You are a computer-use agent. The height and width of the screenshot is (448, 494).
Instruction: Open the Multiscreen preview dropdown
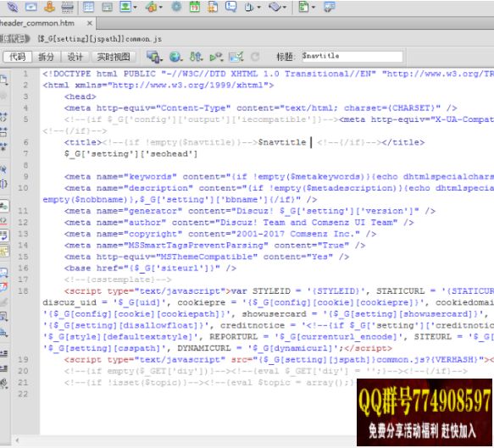point(154,57)
